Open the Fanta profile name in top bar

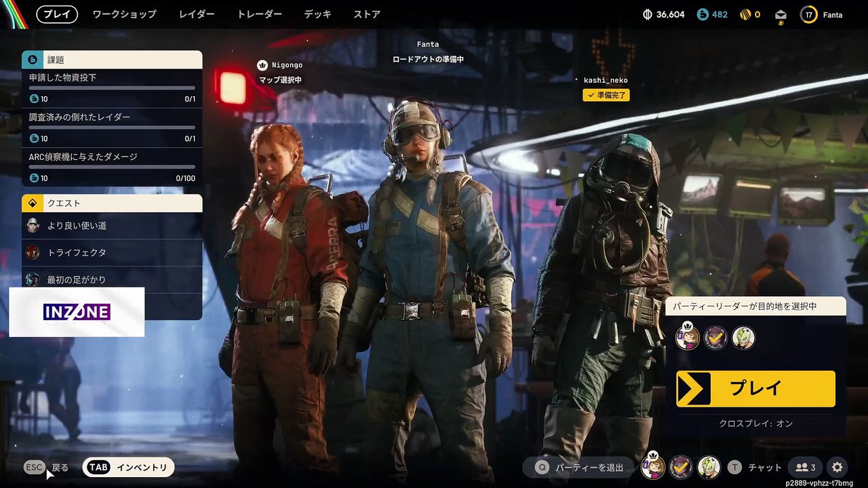point(833,15)
